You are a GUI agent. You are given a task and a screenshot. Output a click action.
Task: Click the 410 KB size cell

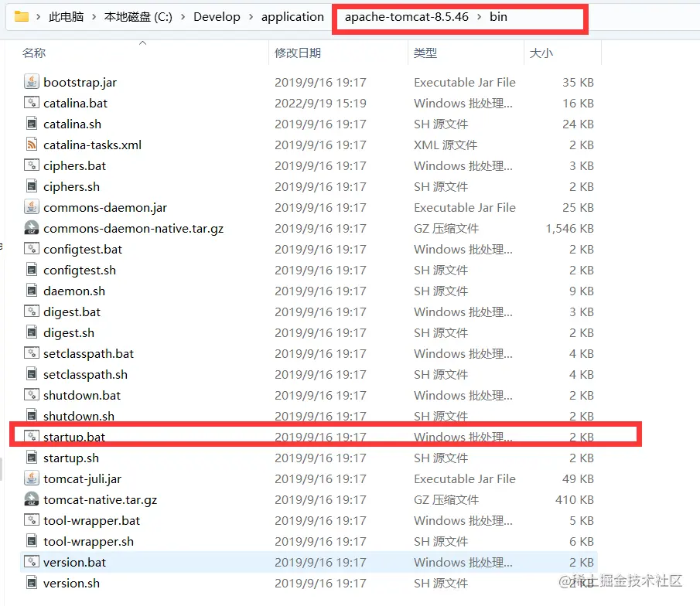pos(575,500)
